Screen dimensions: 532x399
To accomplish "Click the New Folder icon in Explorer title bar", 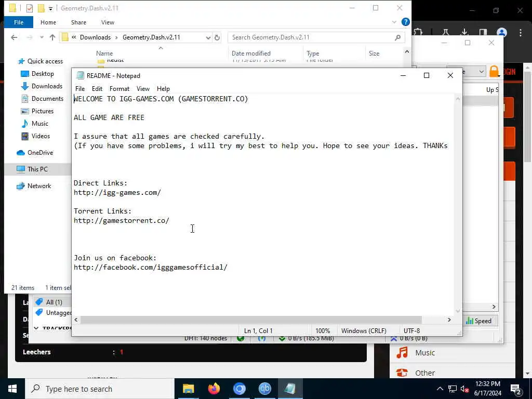I will (41, 8).
